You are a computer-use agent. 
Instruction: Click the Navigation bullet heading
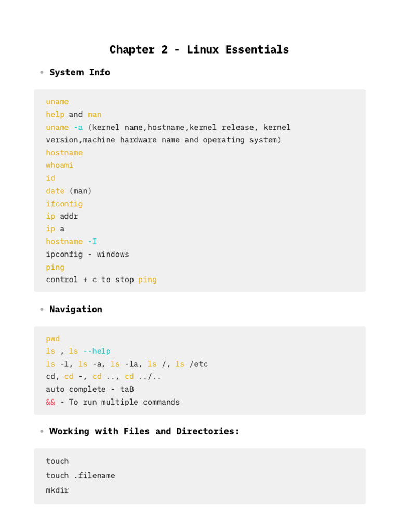(76, 309)
